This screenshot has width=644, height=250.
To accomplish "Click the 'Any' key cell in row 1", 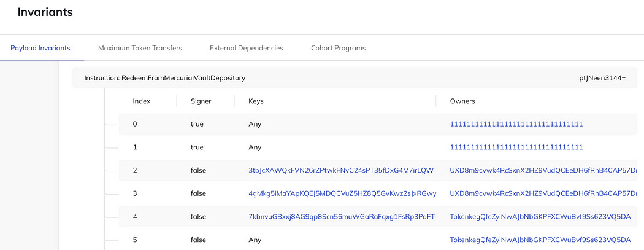I will point(255,147).
